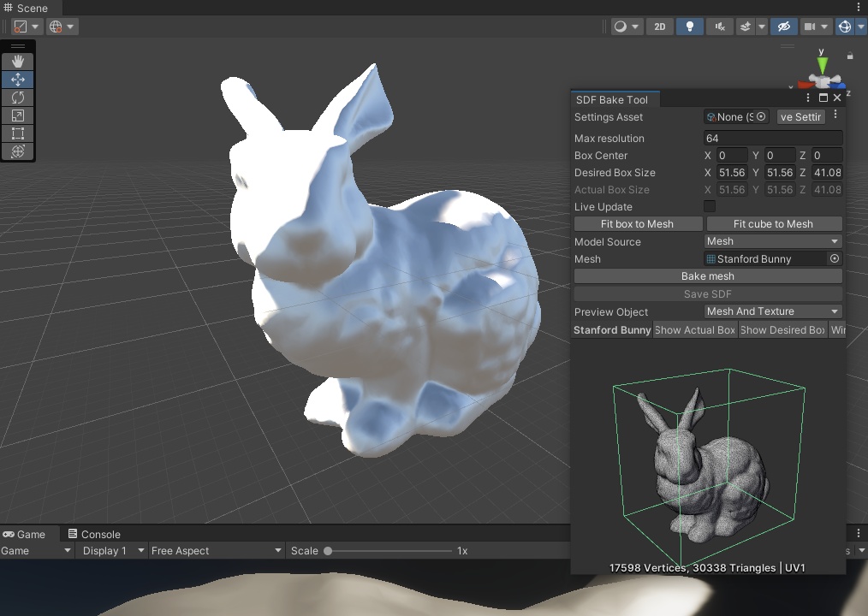The height and width of the screenshot is (616, 868).
Task: Open the Model Source Mesh dropdown
Action: click(x=773, y=241)
